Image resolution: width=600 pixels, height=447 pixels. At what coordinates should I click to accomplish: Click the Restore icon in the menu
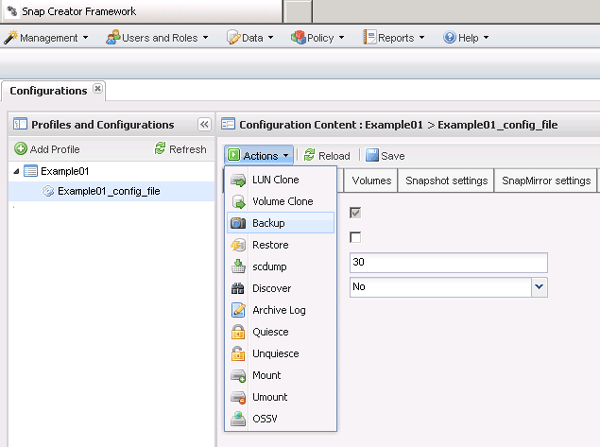(238, 245)
